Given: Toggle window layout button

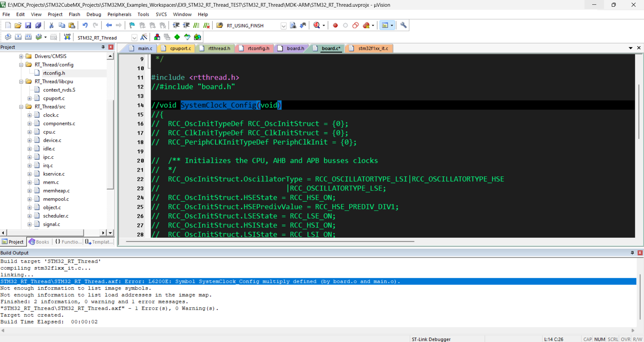Looking at the screenshot, I should pos(385,25).
